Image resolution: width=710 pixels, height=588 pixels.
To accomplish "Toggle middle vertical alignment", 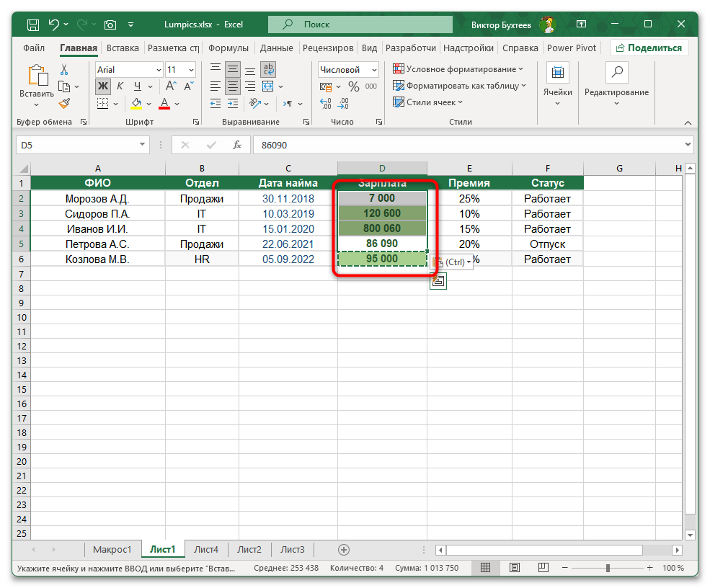I will tap(233, 69).
